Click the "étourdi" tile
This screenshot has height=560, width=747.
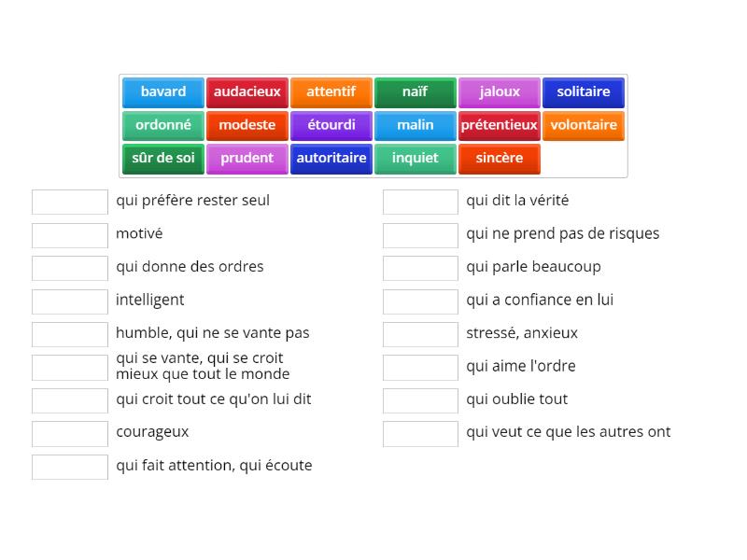tap(331, 125)
